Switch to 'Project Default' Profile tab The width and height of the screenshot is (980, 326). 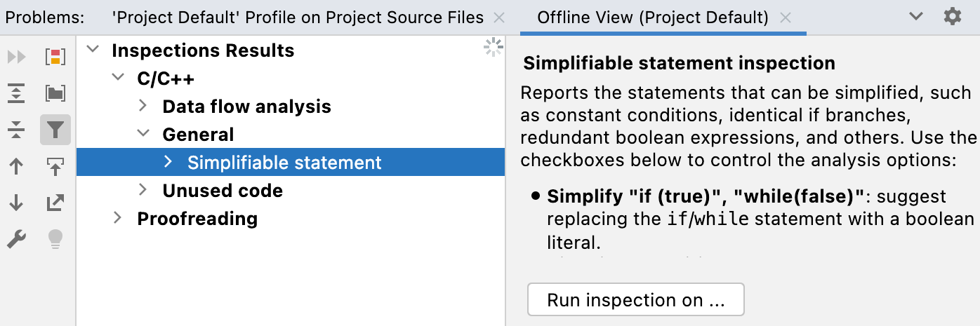coord(297,18)
